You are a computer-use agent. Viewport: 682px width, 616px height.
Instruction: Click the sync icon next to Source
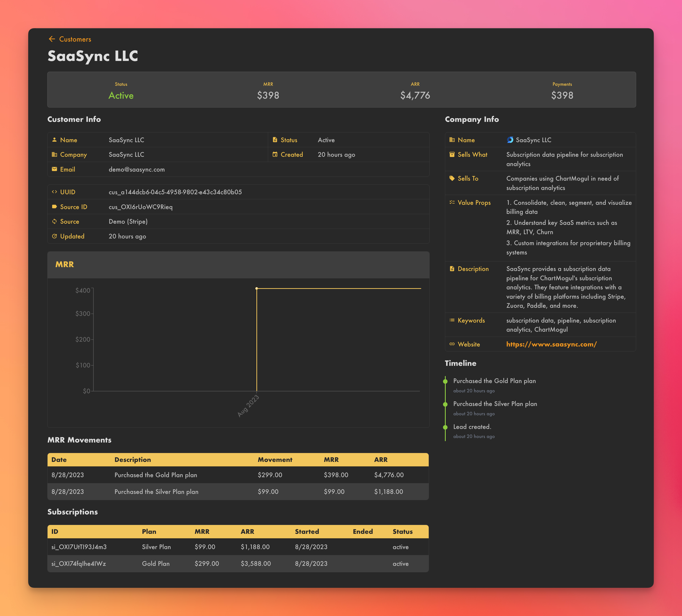[x=54, y=221]
